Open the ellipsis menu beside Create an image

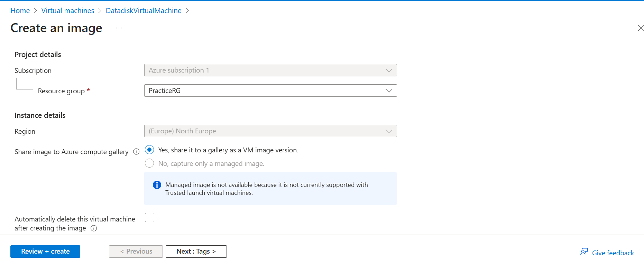[x=119, y=28]
